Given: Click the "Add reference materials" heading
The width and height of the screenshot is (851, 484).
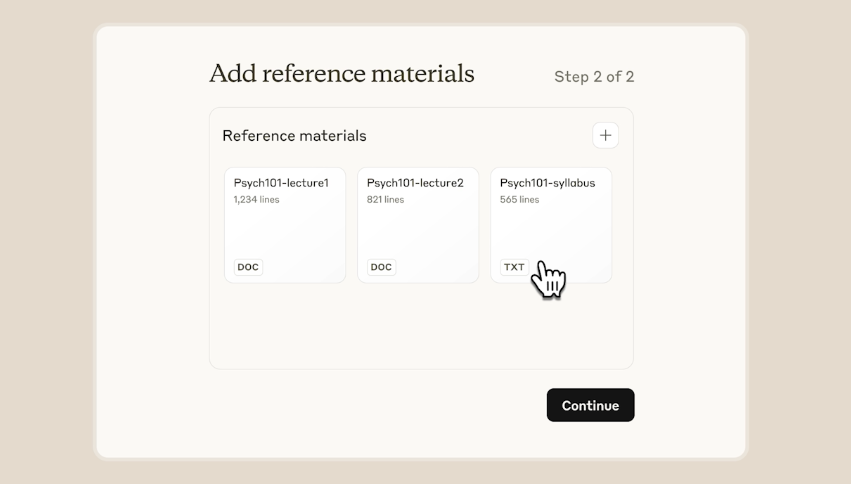Looking at the screenshot, I should tap(341, 74).
